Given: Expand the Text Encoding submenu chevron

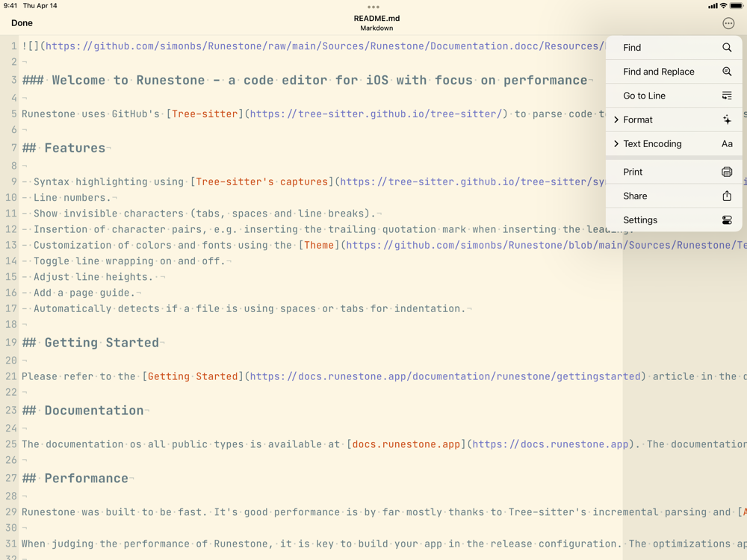Looking at the screenshot, I should [616, 144].
